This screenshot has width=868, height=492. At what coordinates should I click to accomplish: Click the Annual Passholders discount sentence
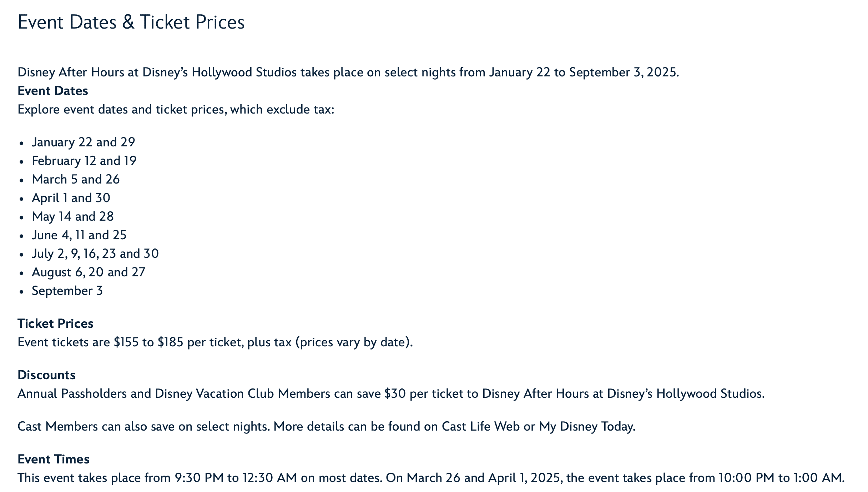click(391, 393)
